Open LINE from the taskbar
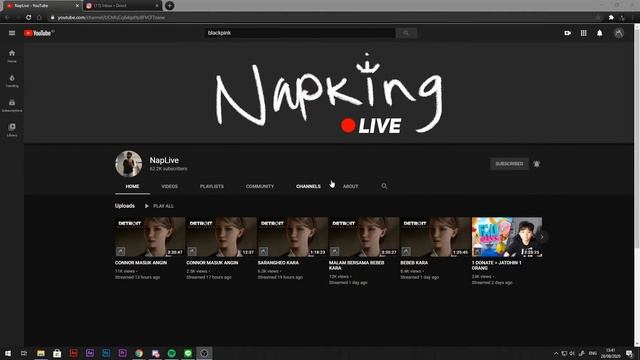This screenshot has width=640, height=360. (188, 353)
